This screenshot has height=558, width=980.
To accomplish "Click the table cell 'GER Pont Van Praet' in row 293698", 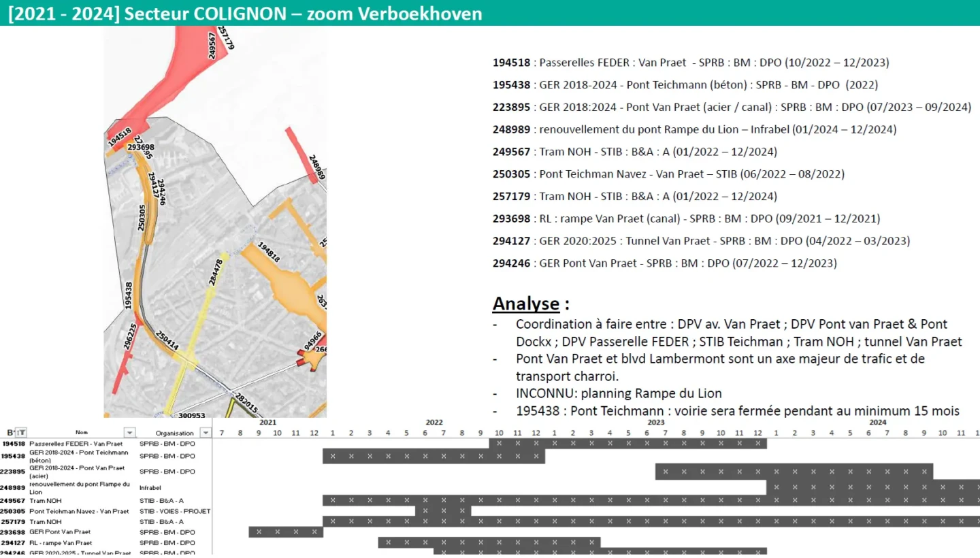I will [60, 532].
